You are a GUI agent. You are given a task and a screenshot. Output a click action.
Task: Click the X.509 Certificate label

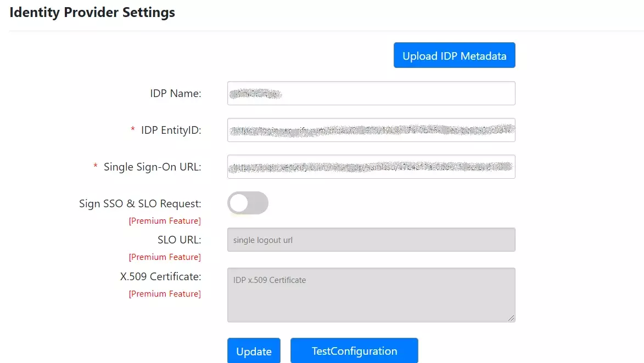pos(161,276)
